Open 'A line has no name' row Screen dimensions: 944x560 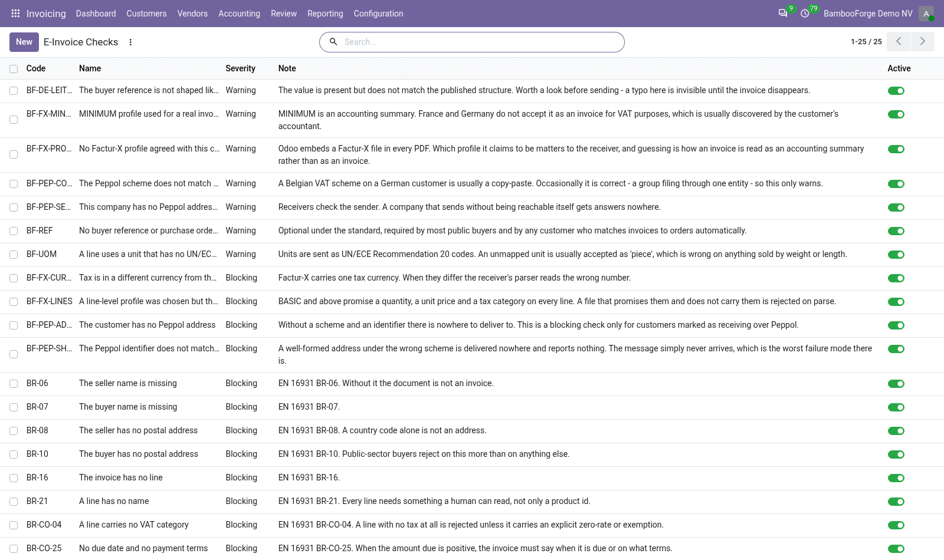coord(114,501)
